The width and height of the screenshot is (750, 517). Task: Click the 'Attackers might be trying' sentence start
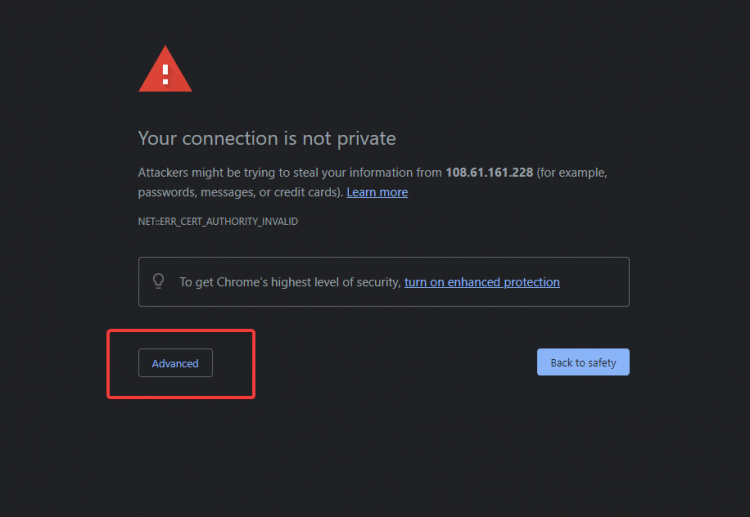pos(200,172)
